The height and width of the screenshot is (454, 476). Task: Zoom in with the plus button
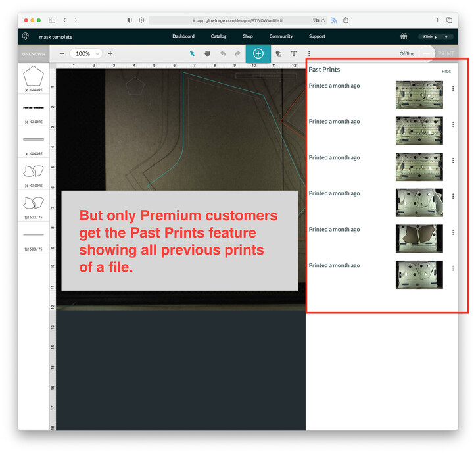click(x=110, y=53)
